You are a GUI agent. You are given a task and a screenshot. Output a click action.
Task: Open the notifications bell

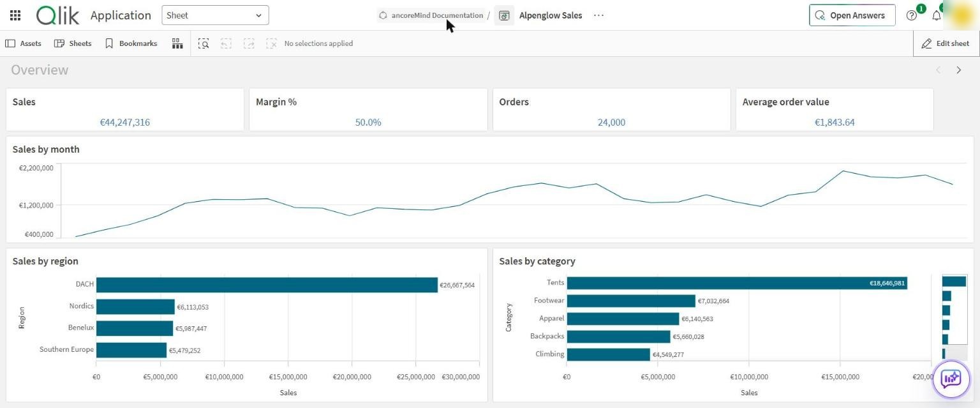tap(936, 15)
